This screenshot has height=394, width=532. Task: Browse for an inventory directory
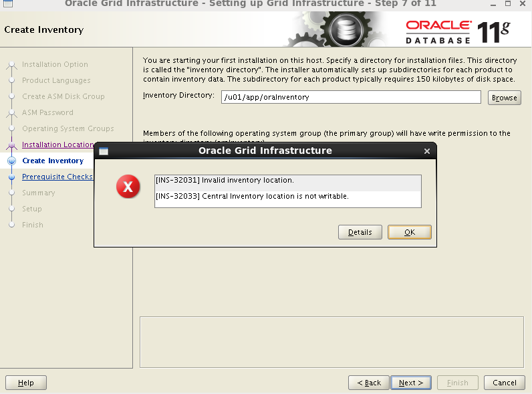point(504,98)
